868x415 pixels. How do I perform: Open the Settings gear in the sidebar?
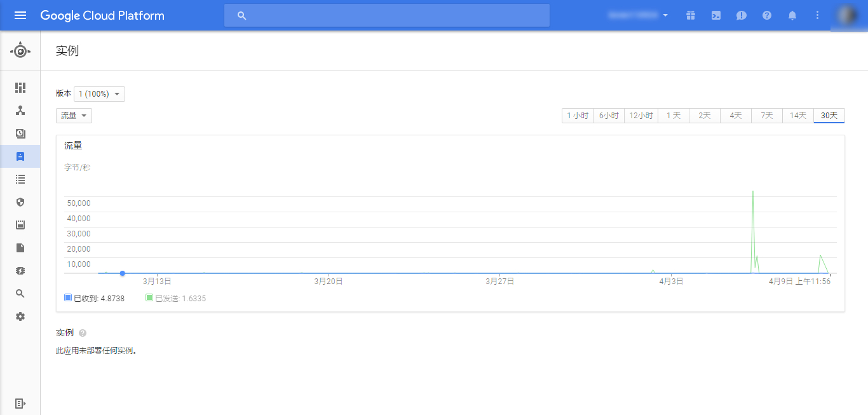coord(20,316)
